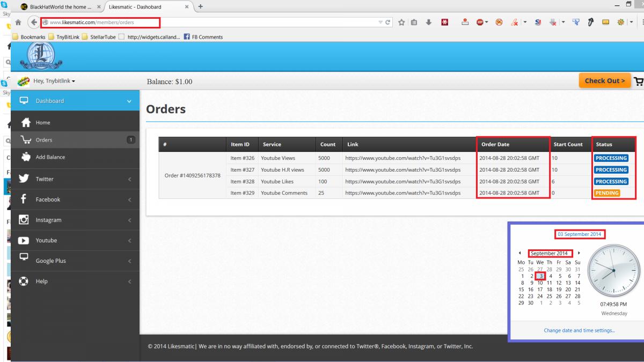Collapse the Dashboard section chevron
This screenshot has height=362, width=644.
(129, 101)
